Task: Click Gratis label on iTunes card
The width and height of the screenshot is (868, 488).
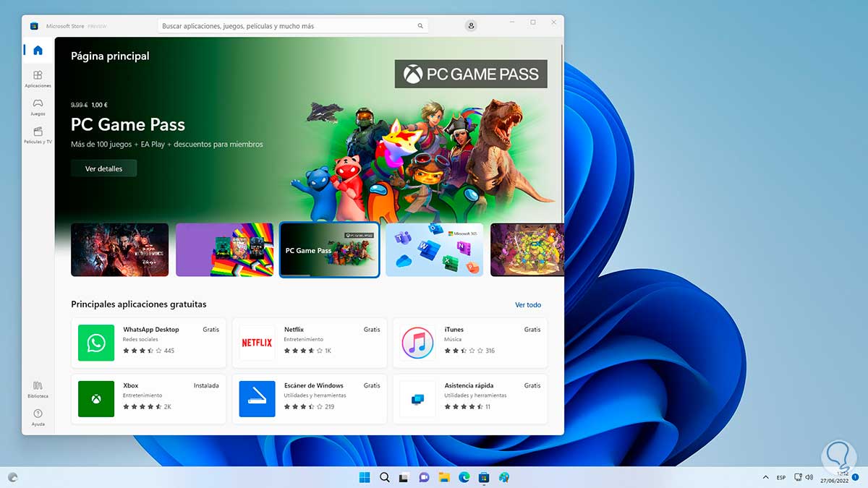Action: click(x=532, y=330)
